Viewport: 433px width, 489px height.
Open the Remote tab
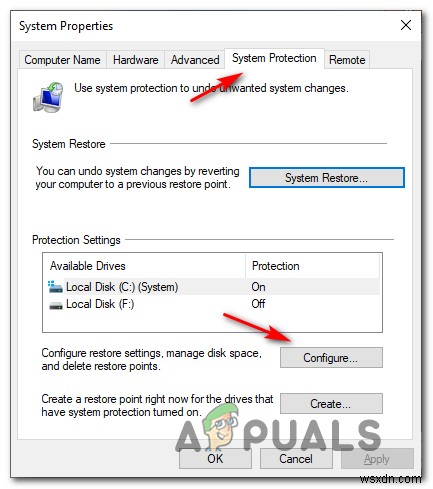point(347,60)
